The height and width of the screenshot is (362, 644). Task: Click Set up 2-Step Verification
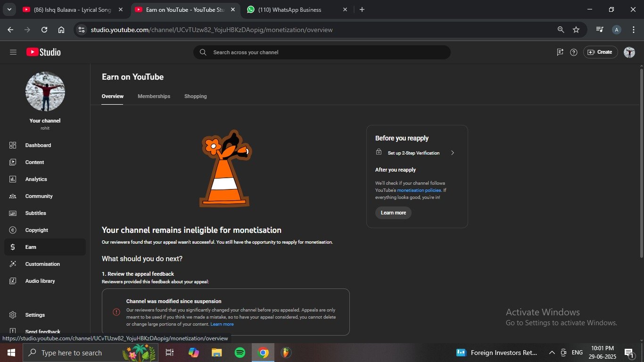417,153
